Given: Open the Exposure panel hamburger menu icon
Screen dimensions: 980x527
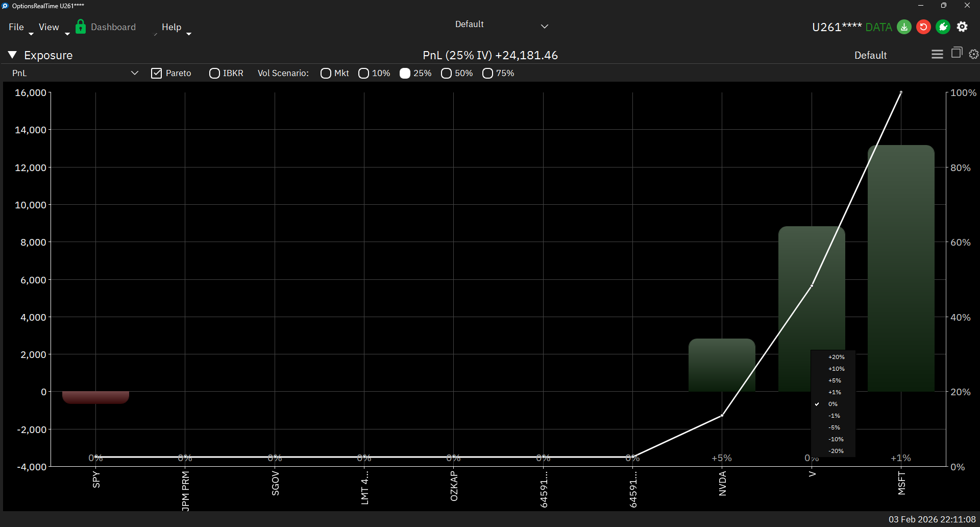Looking at the screenshot, I should click(938, 54).
